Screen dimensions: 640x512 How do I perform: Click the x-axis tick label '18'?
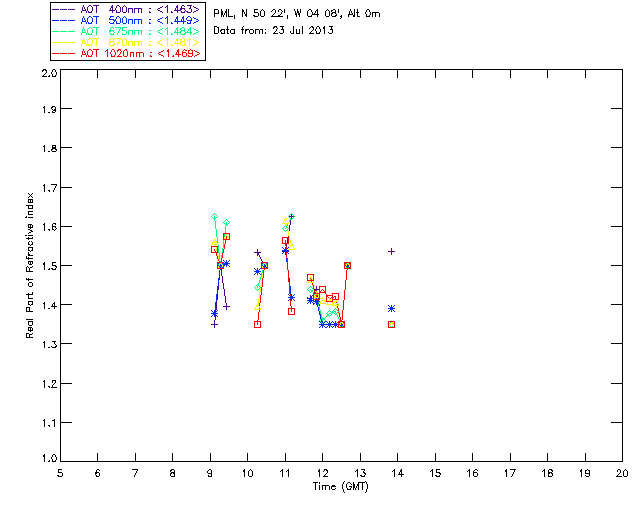[548, 473]
